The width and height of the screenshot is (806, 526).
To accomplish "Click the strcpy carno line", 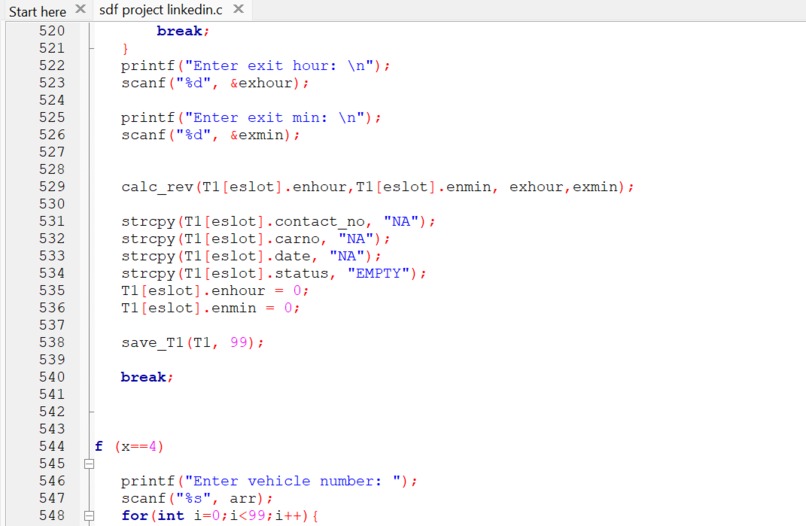I will coord(255,239).
